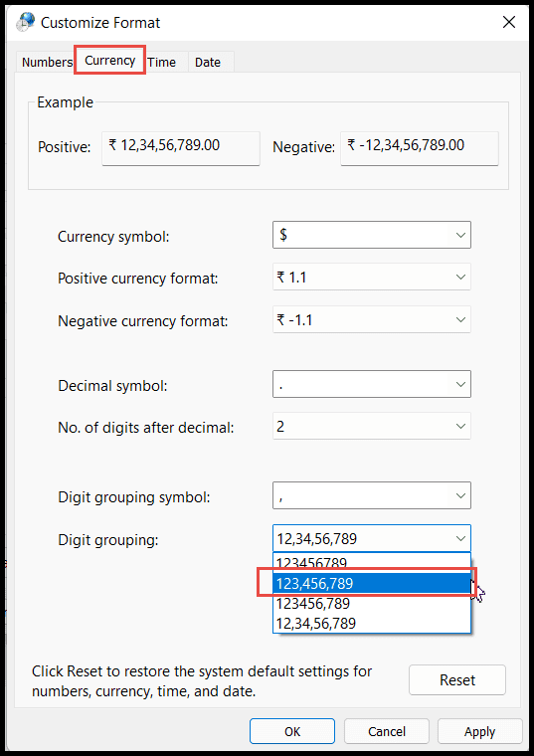Open Positive currency format dropdown
This screenshot has height=756, width=534.
[372, 278]
